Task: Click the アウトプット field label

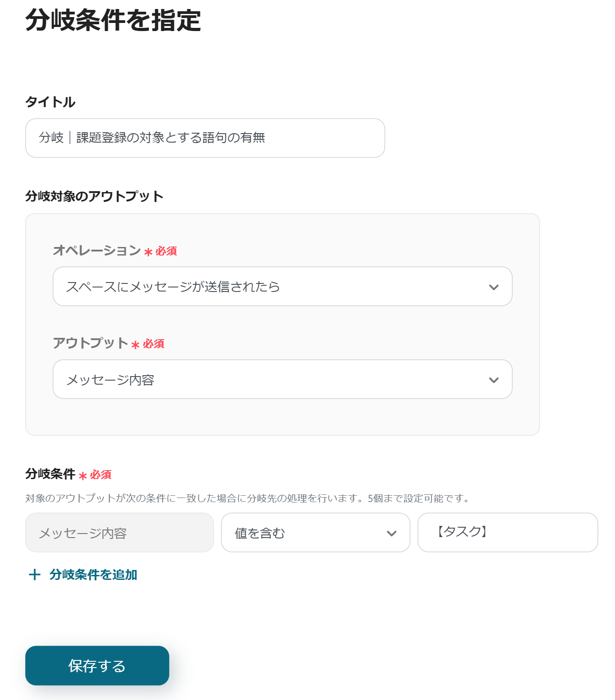Action: click(91, 343)
